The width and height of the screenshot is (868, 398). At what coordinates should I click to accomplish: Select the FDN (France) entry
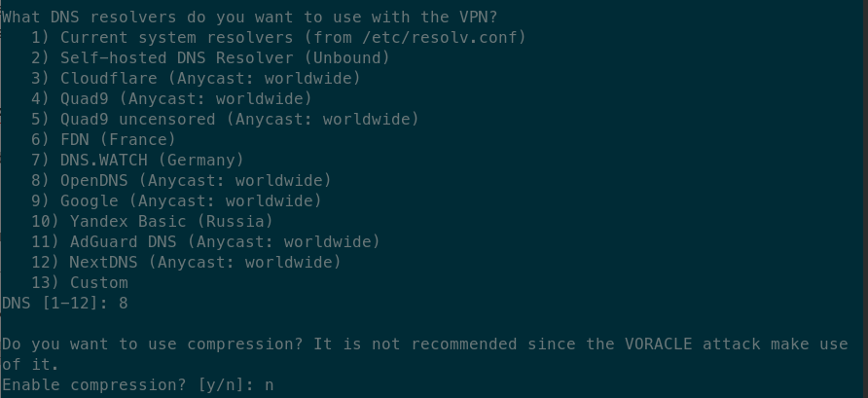103,140
